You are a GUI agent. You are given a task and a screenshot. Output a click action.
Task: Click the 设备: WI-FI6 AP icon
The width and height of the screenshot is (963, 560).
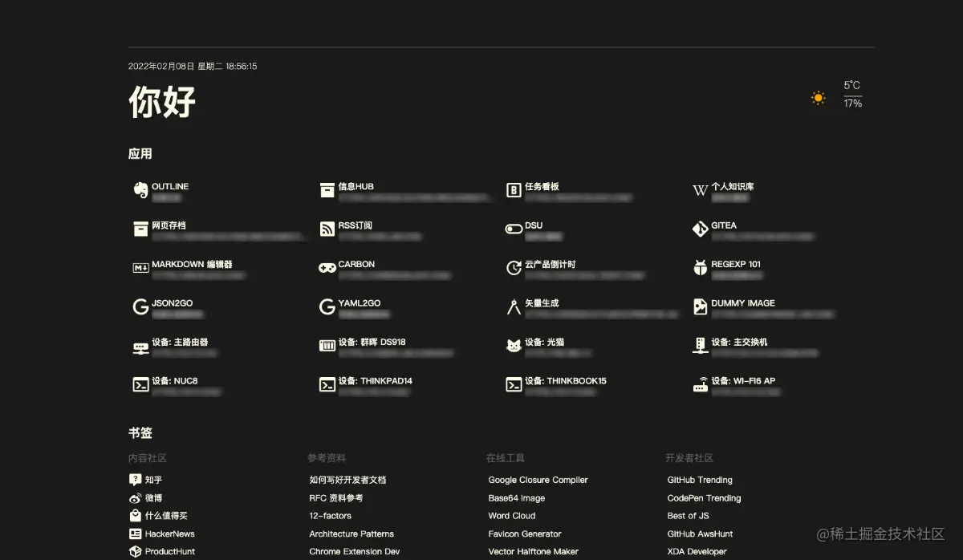coord(701,384)
